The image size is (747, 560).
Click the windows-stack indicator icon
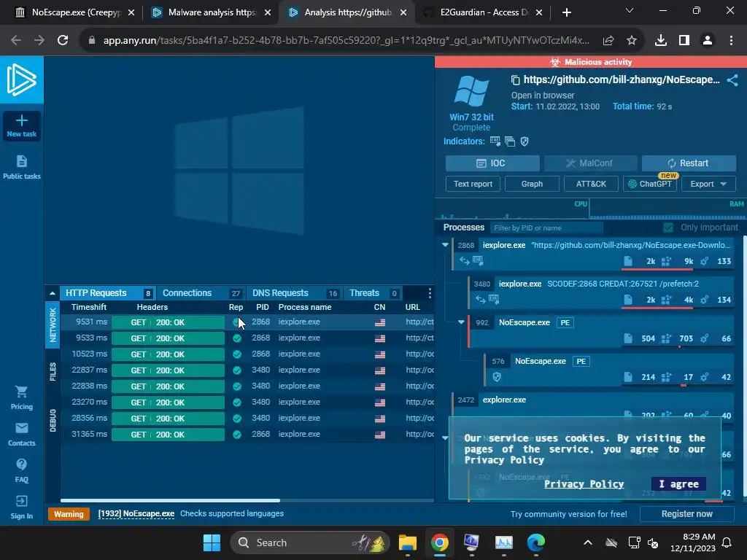coord(510,141)
